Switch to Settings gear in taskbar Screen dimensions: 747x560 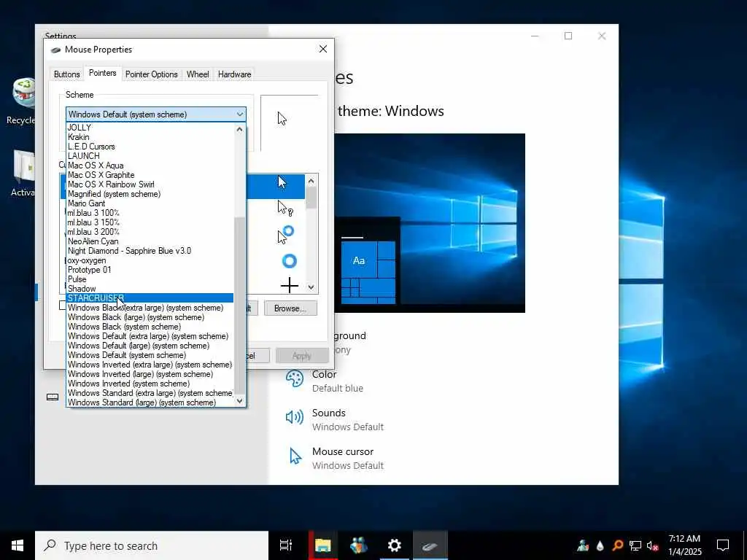pos(395,545)
